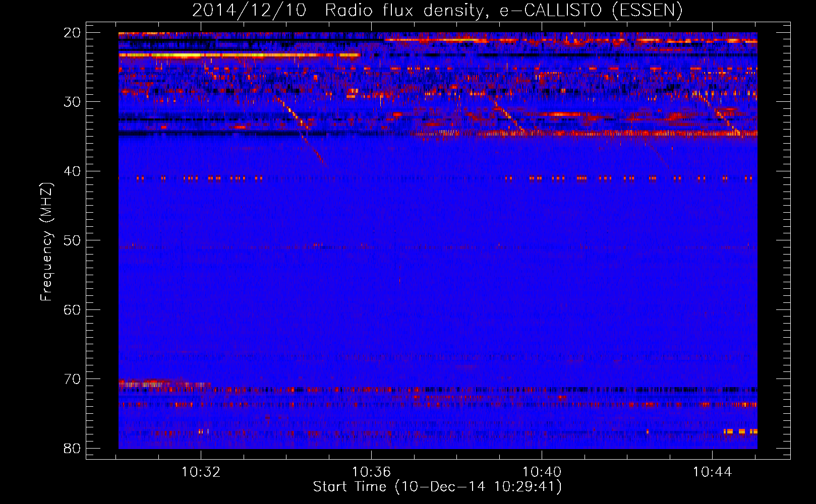Select the 30 frequency tick label
The width and height of the screenshot is (816, 504).
(x=73, y=102)
